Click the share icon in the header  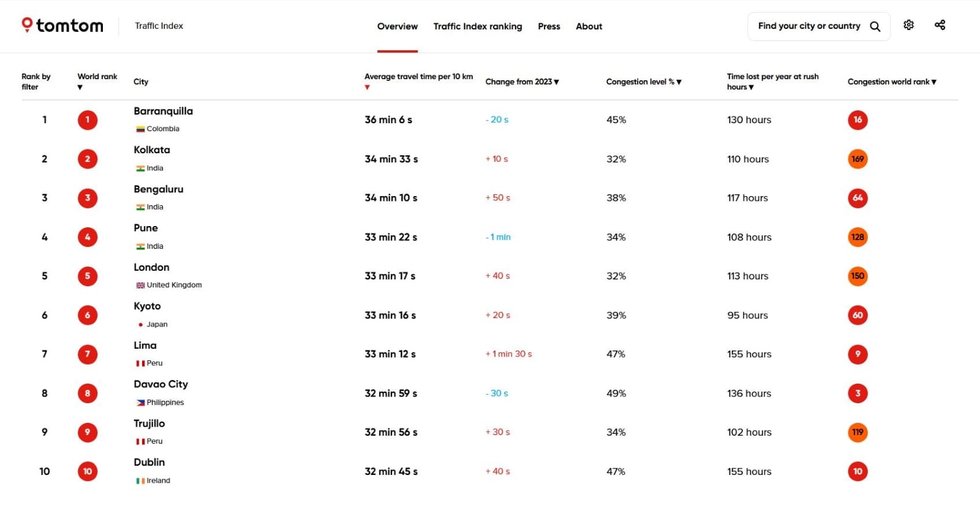point(940,25)
